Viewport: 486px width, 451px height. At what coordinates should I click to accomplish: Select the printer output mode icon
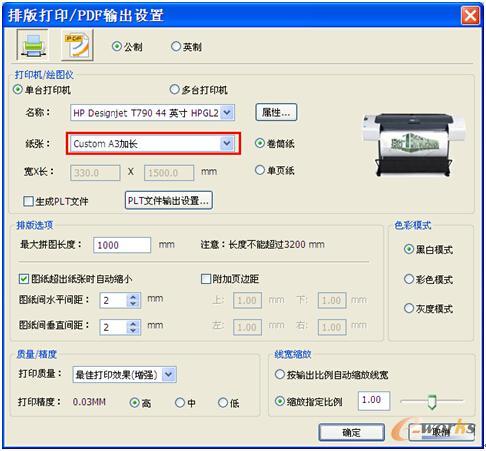click(32, 45)
